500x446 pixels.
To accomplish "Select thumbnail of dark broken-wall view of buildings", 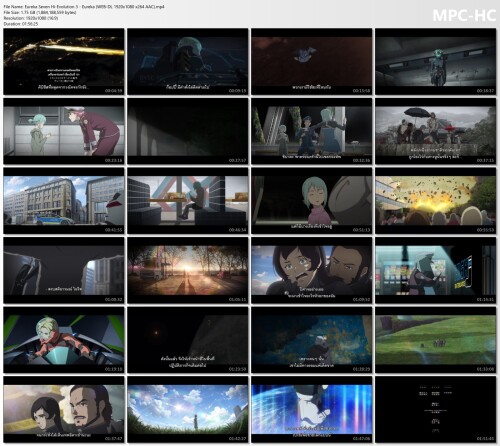I will pyautogui.click(x=64, y=270).
